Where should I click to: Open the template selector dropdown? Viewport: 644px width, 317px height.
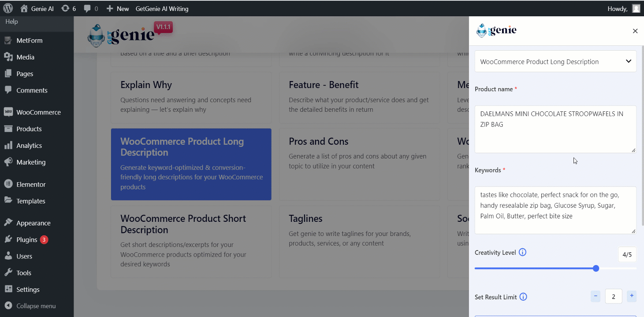click(x=555, y=61)
